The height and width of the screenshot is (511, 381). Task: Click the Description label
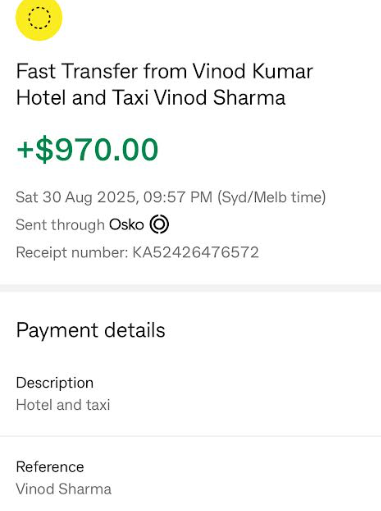pos(55,383)
